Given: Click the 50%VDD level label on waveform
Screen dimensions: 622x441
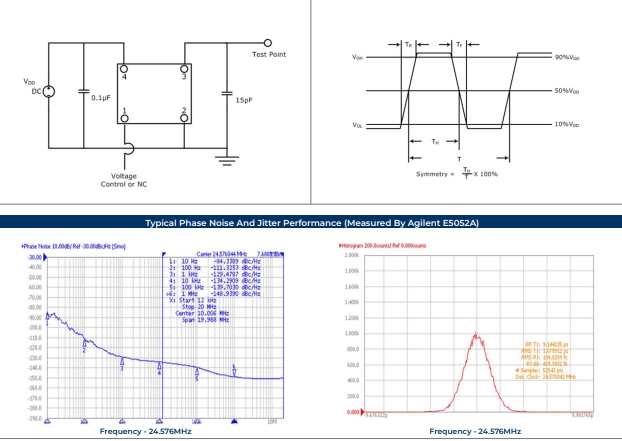Looking at the screenshot, I should click(567, 90).
